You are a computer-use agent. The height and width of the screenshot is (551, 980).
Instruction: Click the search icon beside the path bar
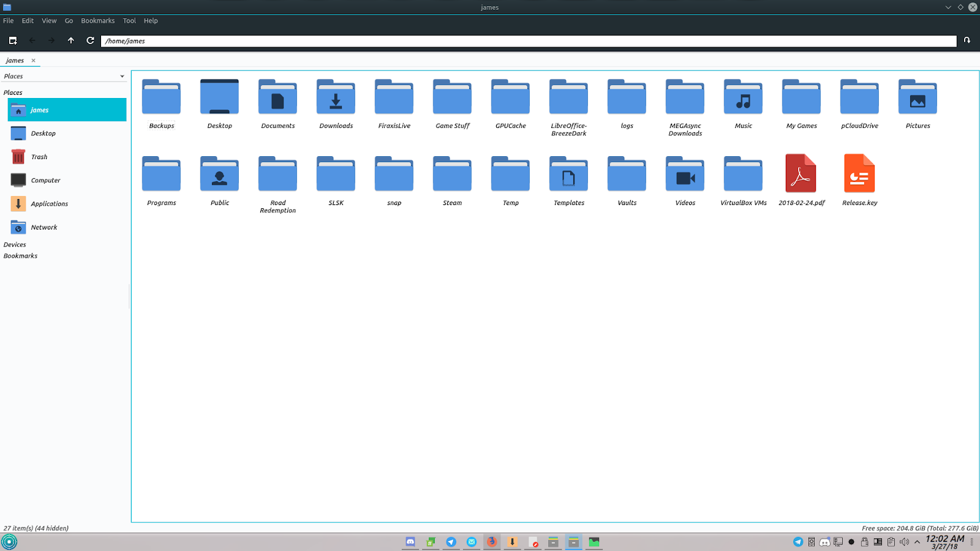point(967,40)
